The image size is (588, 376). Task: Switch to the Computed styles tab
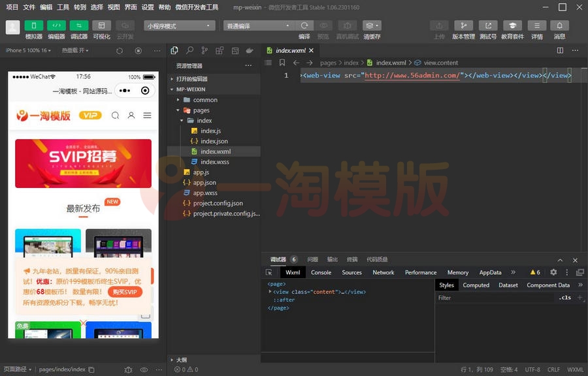click(x=476, y=285)
